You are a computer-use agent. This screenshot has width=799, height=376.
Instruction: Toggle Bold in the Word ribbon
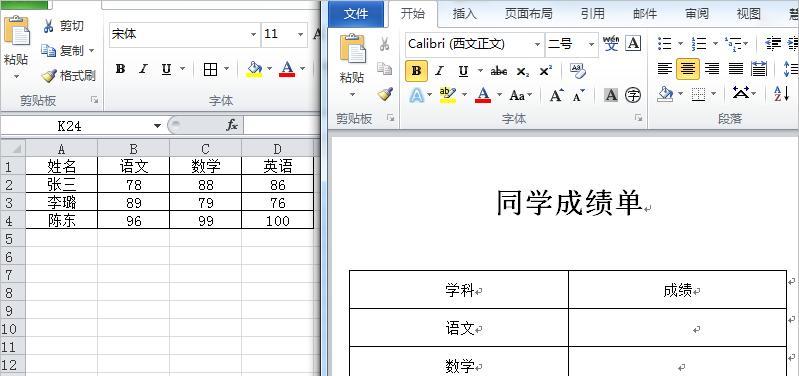[416, 71]
